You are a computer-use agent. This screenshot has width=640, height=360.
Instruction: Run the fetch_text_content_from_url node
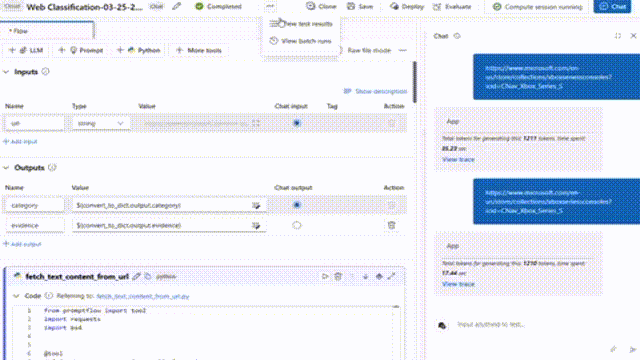tap(325, 276)
